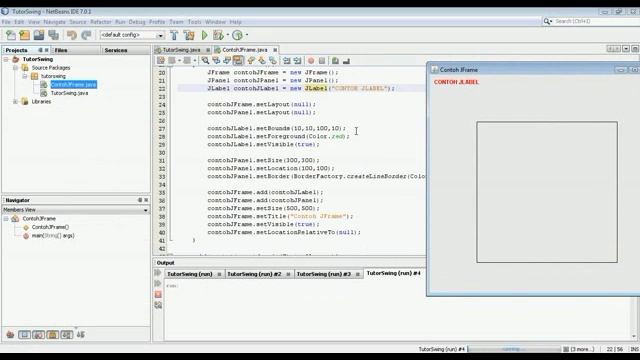The width and height of the screenshot is (640, 360).
Task: Select main(String[] args) in Navigator
Action: tap(53, 236)
